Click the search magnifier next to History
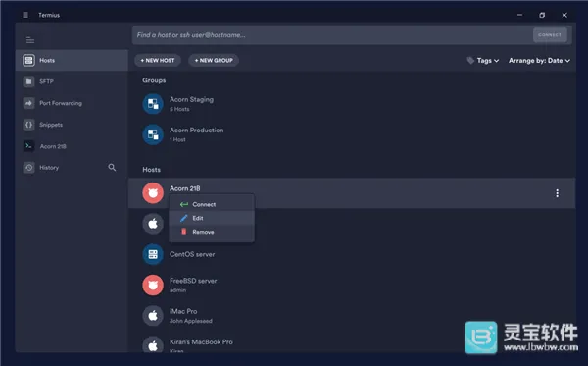This screenshot has width=588, height=366. (112, 167)
